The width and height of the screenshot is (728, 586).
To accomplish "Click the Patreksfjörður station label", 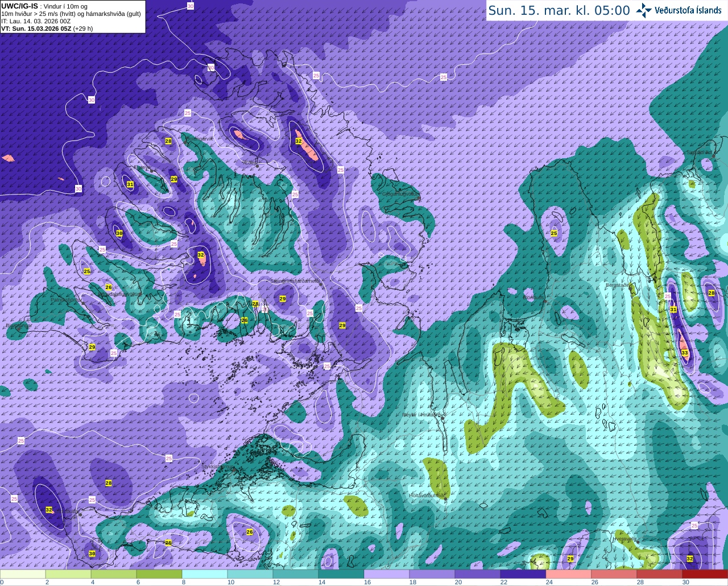I will (66, 299).
